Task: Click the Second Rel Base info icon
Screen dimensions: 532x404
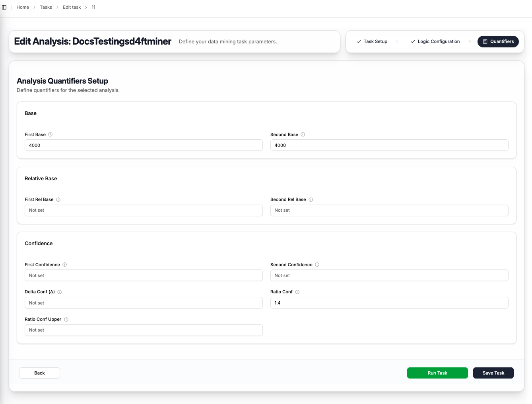Action: click(x=311, y=200)
